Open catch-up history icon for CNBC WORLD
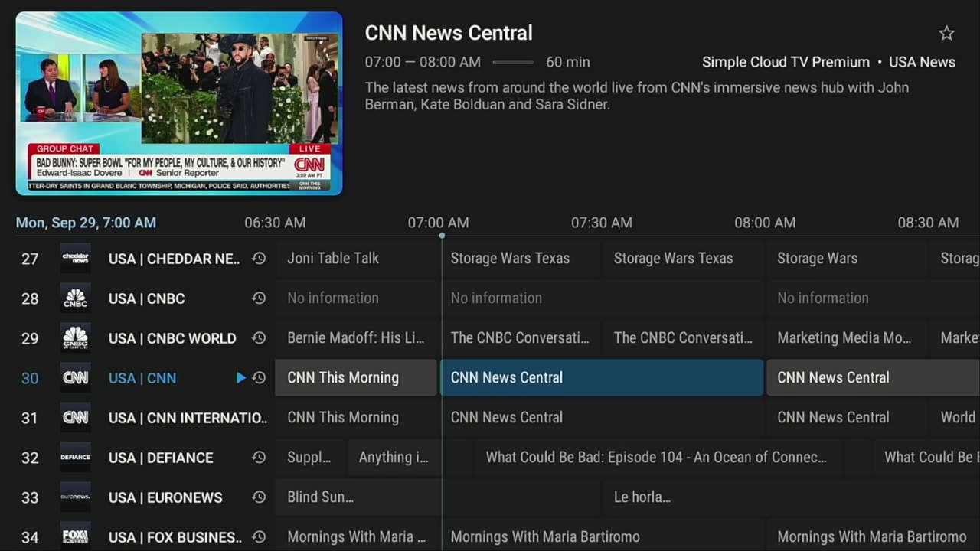Viewport: 980px width, 551px height. (259, 338)
